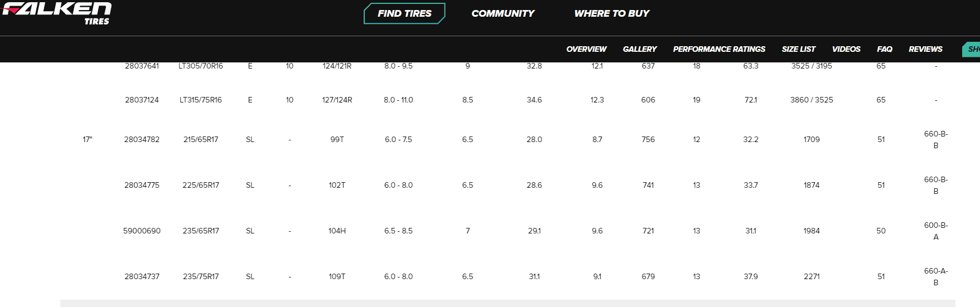This screenshot has width=980, height=307.
Task: Jump to the Overview section
Action: [x=586, y=49]
